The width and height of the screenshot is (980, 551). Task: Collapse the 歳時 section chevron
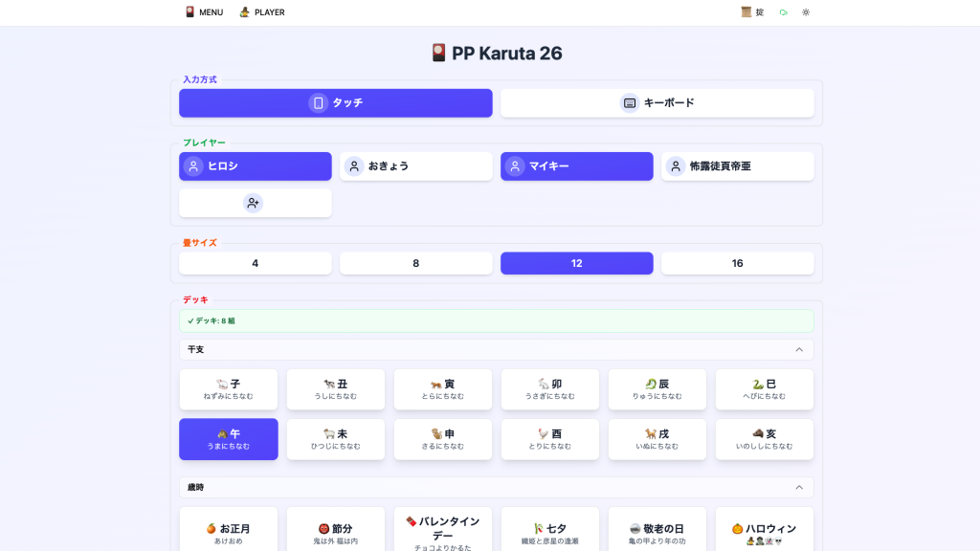(x=799, y=488)
